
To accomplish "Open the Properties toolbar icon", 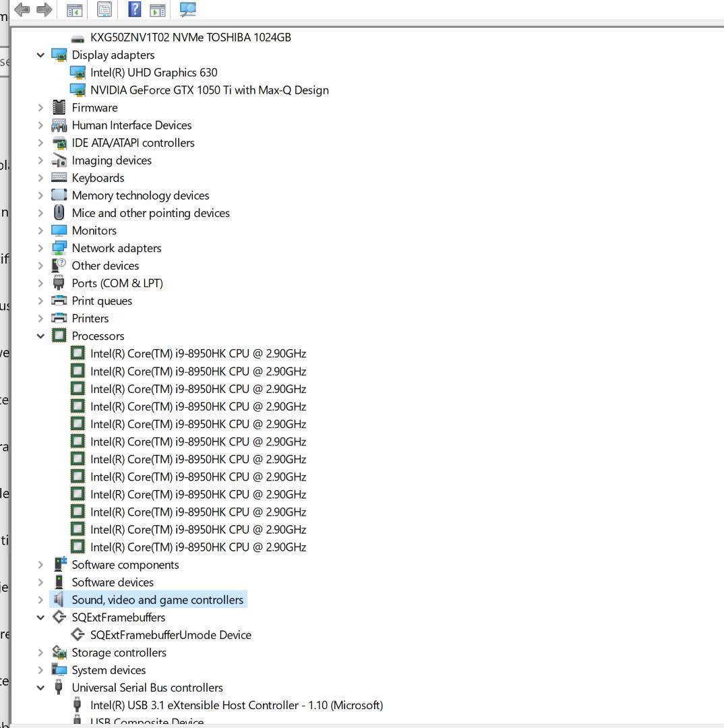I will pyautogui.click(x=104, y=9).
